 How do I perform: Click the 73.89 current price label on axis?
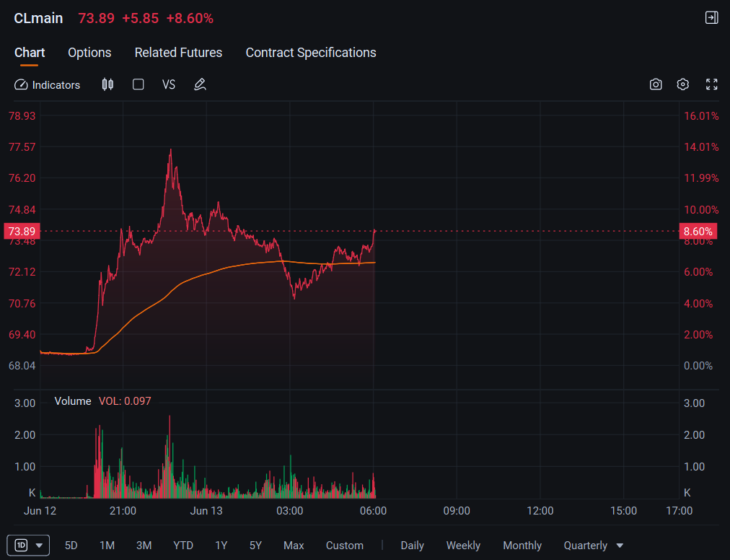pyautogui.click(x=22, y=231)
